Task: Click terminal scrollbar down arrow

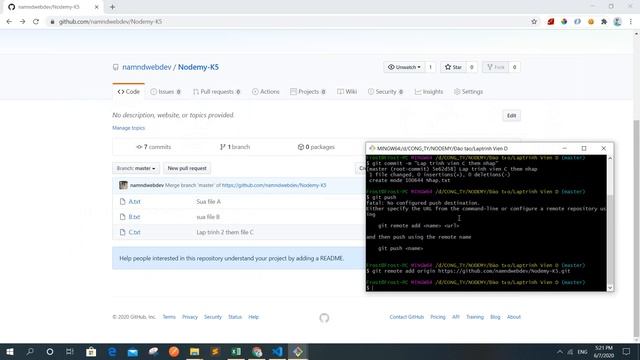Action: point(610,288)
